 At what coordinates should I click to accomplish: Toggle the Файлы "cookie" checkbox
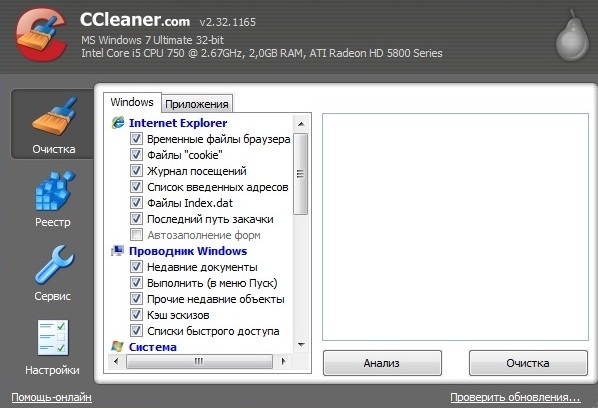click(x=136, y=154)
